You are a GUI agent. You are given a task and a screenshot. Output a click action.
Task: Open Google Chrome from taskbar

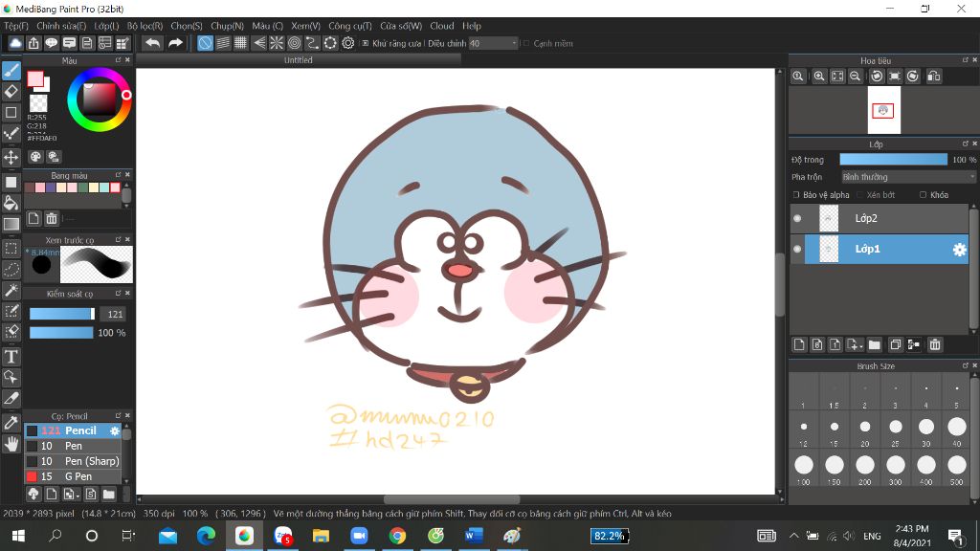pos(397,536)
